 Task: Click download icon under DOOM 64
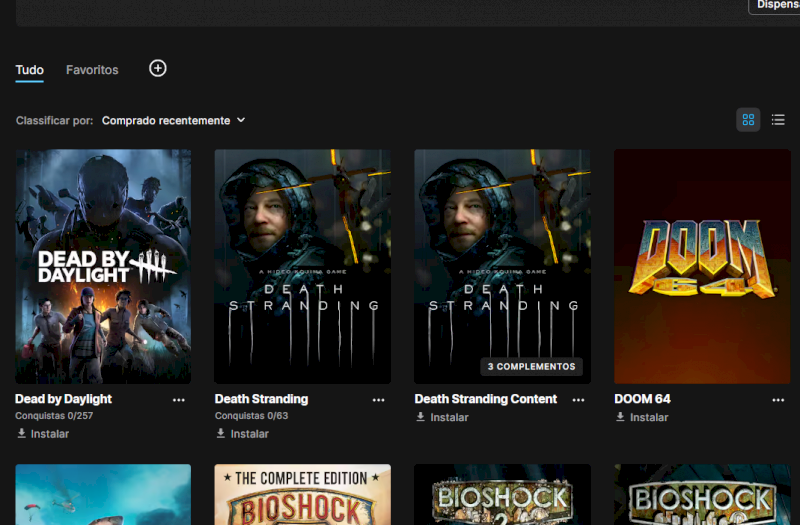621,417
